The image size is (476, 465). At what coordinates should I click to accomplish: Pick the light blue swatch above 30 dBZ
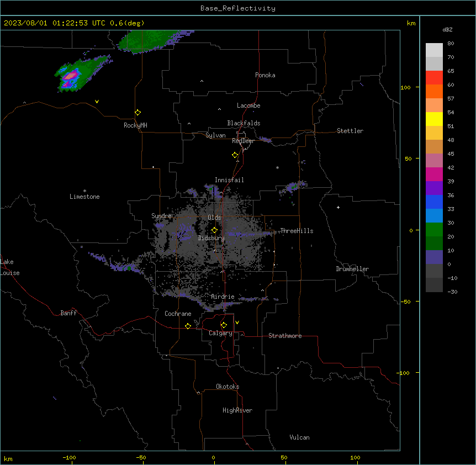(434, 215)
